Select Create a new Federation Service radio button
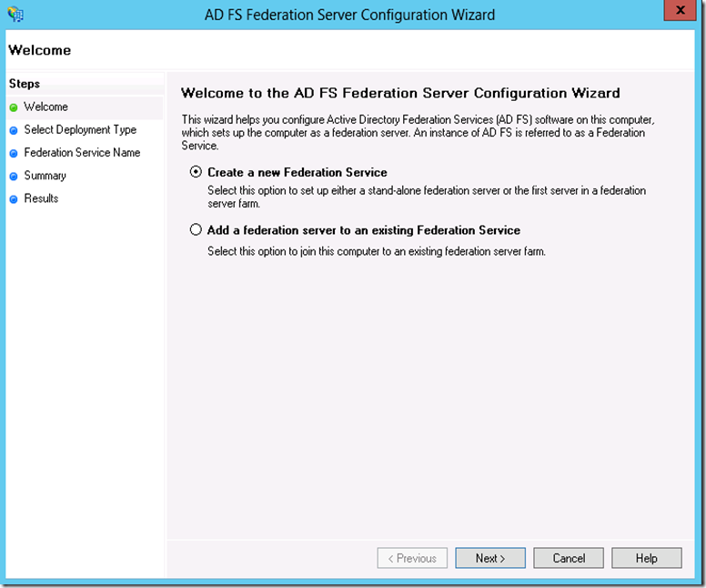 (196, 172)
